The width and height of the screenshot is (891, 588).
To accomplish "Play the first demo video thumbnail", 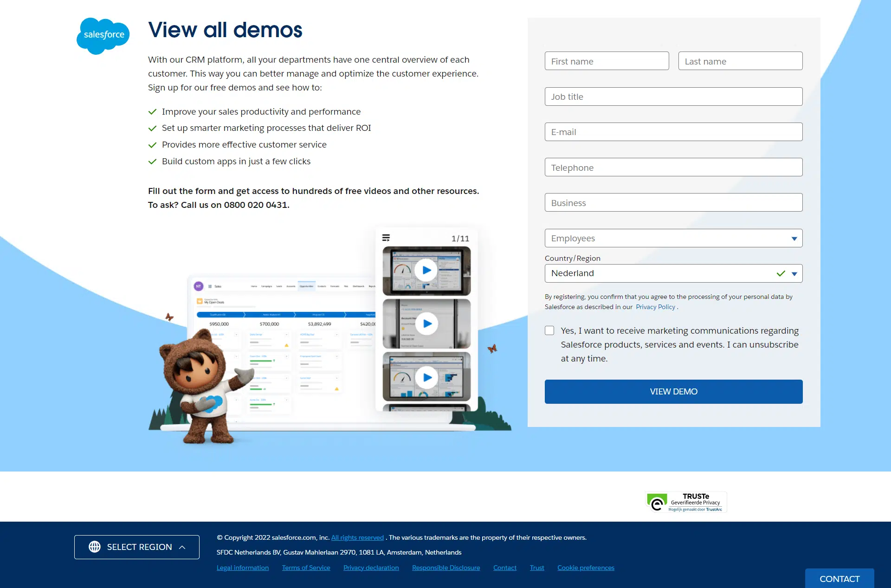I will [x=426, y=271].
